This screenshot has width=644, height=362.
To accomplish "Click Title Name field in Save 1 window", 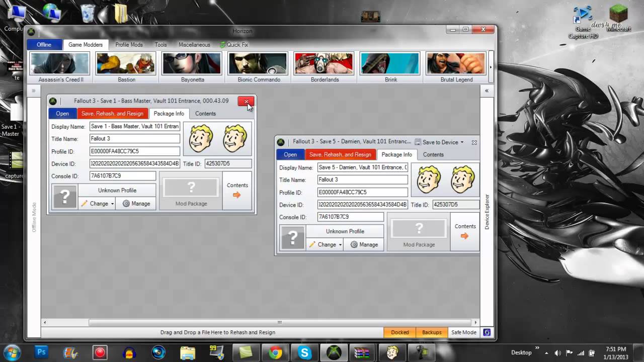I will (135, 139).
